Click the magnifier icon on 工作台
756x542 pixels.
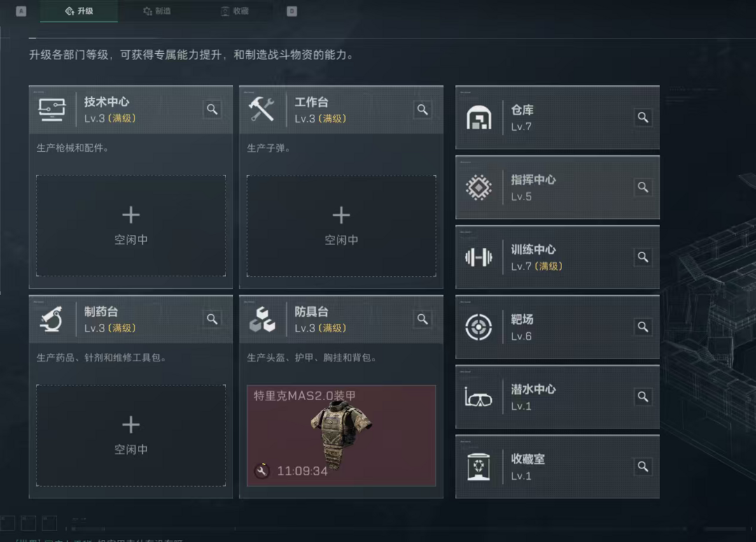pyautogui.click(x=422, y=109)
